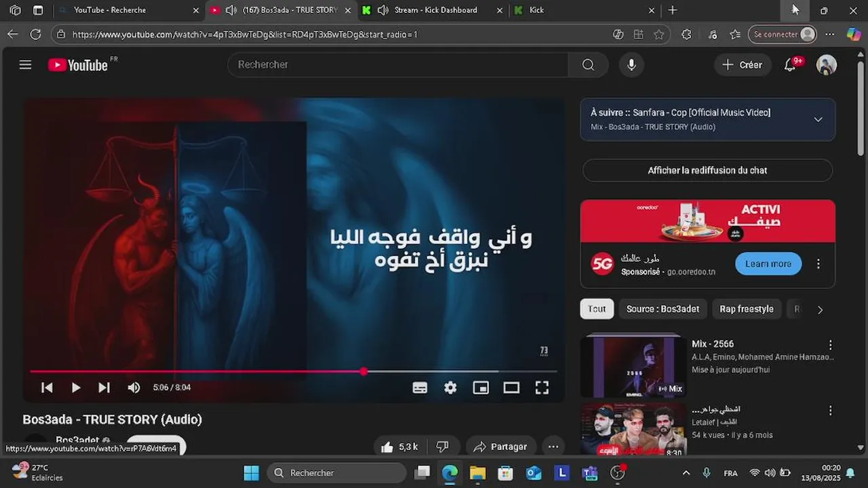Image resolution: width=868 pixels, height=488 pixels.
Task: Click Learn more on Ooredoo ad
Action: click(x=768, y=264)
